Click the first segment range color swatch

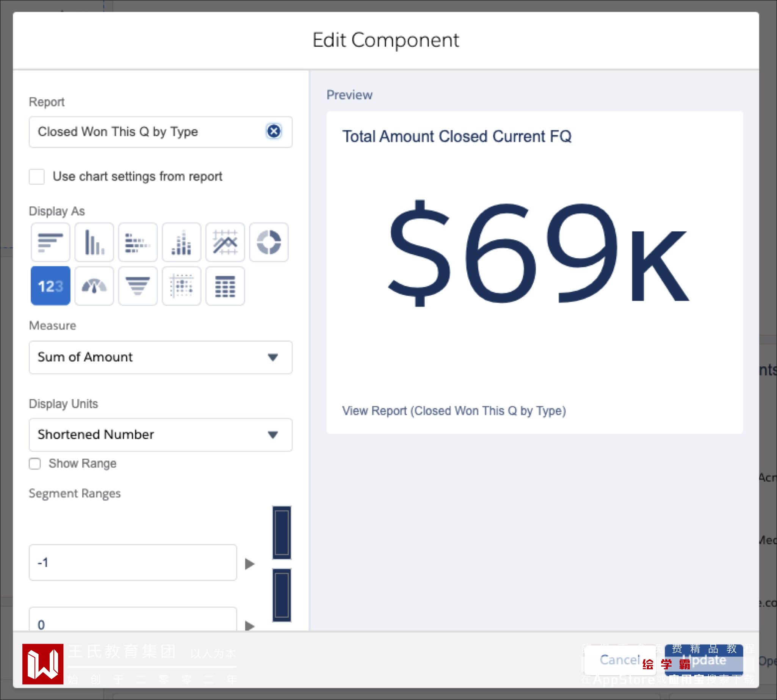(282, 532)
